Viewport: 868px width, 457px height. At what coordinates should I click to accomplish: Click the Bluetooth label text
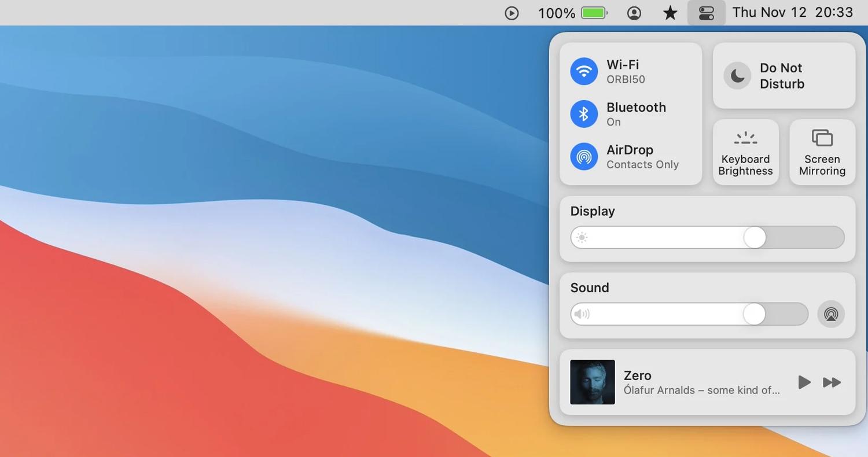pyautogui.click(x=636, y=108)
